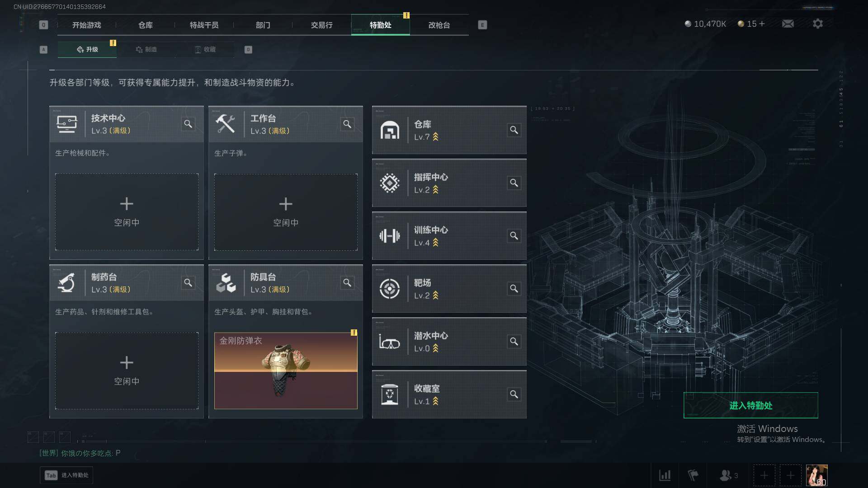Click the 潜水中心 goggles icon

tap(389, 342)
